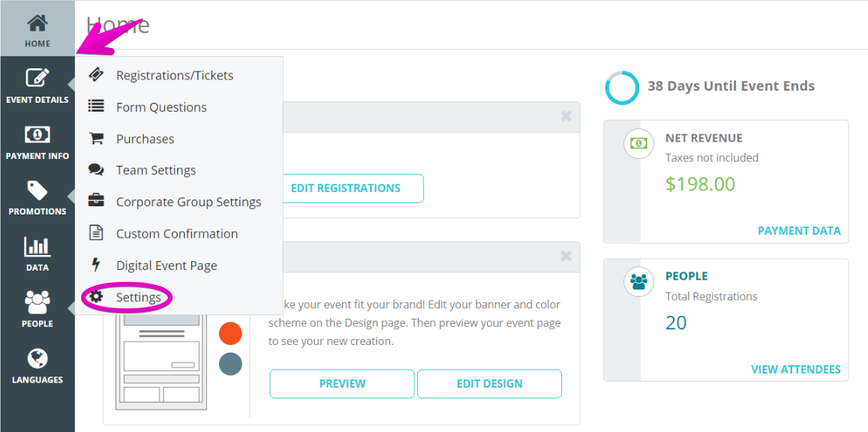Click the PROMOTIONS sidebar label
This screenshot has height=432, width=868.
38,211
